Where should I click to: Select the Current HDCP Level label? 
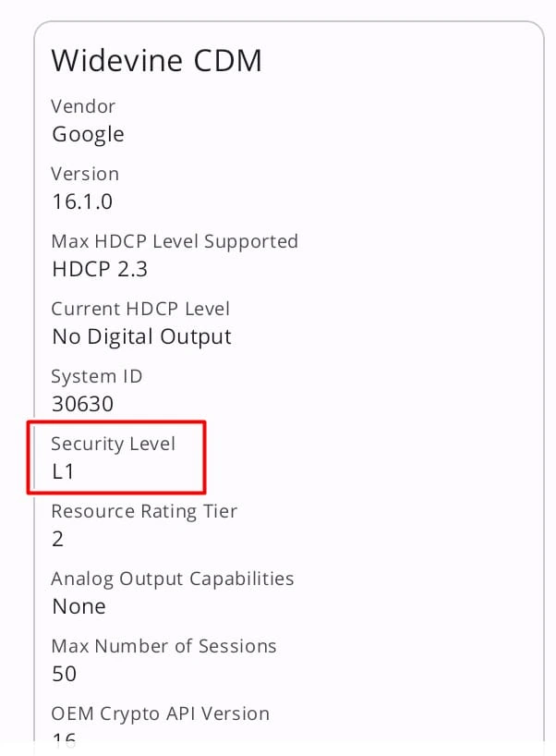[x=140, y=309]
